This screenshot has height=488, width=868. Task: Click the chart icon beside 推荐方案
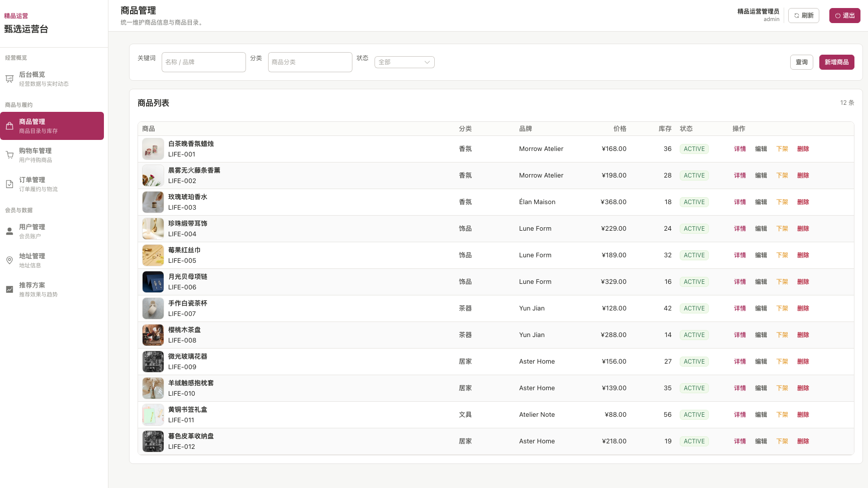coord(10,289)
